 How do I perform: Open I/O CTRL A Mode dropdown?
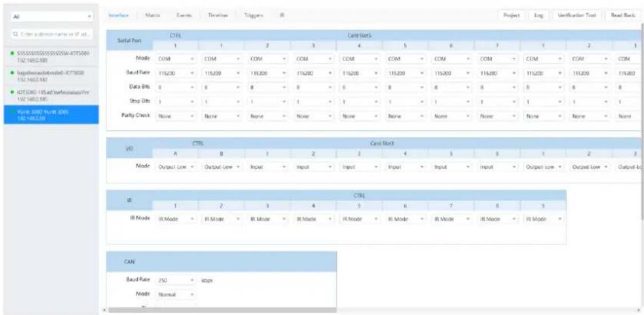click(x=176, y=168)
